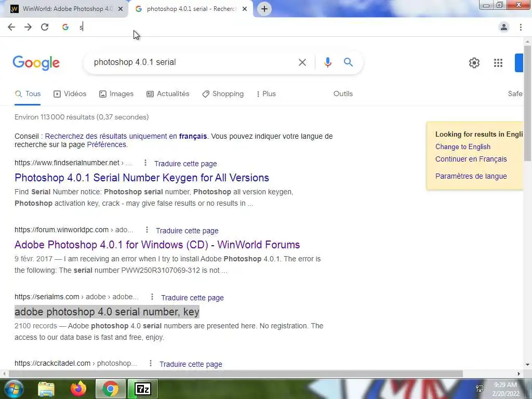532x399 pixels.
Task: Switch to Vidéos results
Action: pyautogui.click(x=70, y=94)
